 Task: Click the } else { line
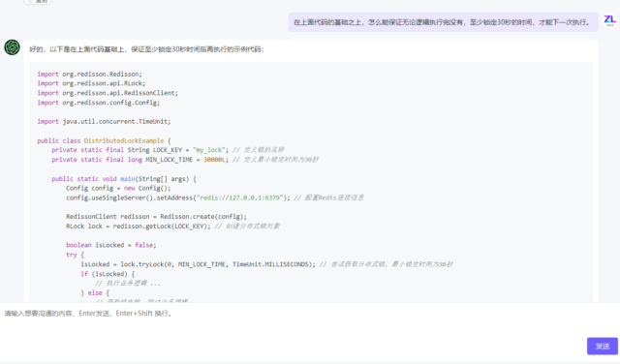[95, 293]
